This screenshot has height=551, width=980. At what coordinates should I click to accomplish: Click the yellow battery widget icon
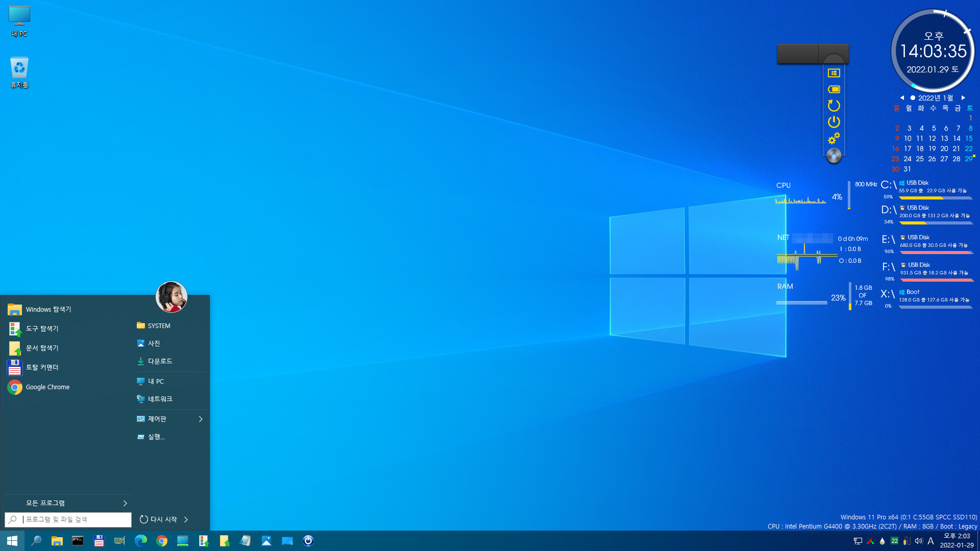(x=834, y=89)
